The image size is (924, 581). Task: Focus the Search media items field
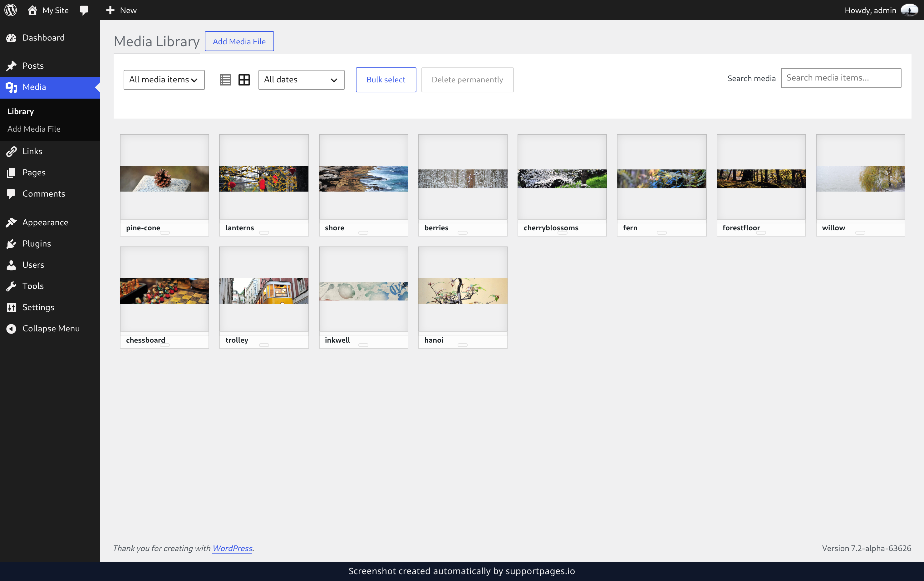[841, 78]
